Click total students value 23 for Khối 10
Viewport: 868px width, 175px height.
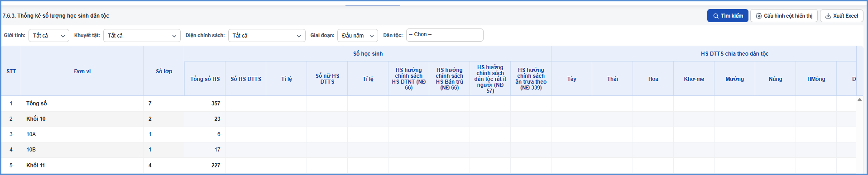[x=217, y=119]
